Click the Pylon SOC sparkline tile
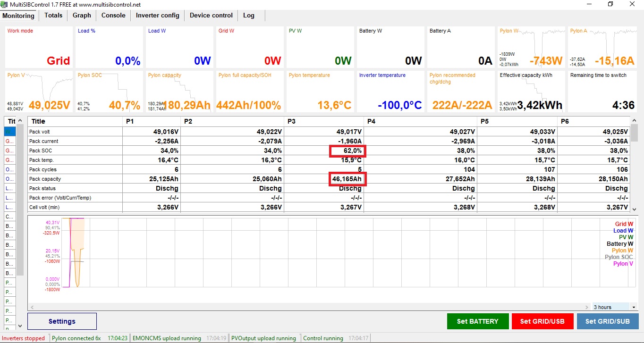The width and height of the screenshot is (644, 343). [109, 92]
